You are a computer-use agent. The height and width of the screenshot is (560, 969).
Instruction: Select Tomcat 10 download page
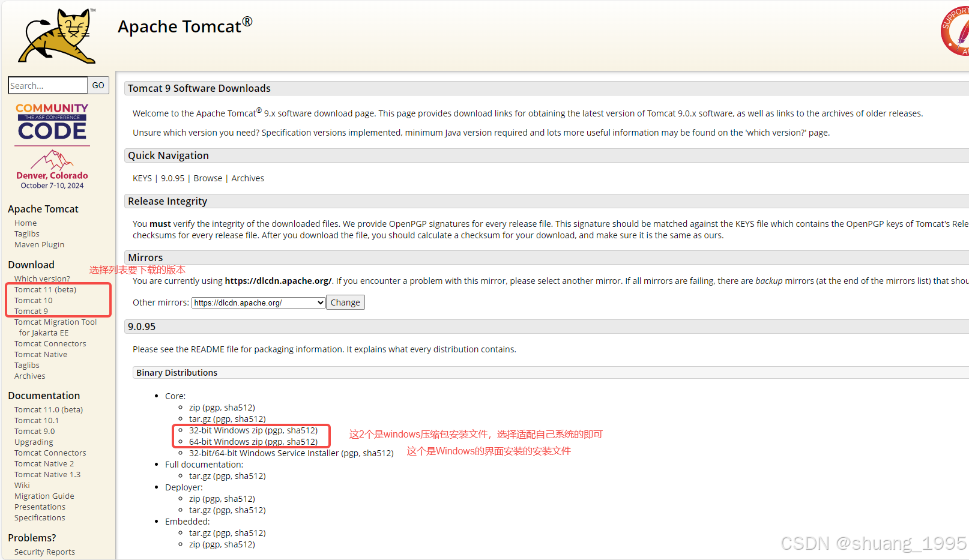point(33,300)
